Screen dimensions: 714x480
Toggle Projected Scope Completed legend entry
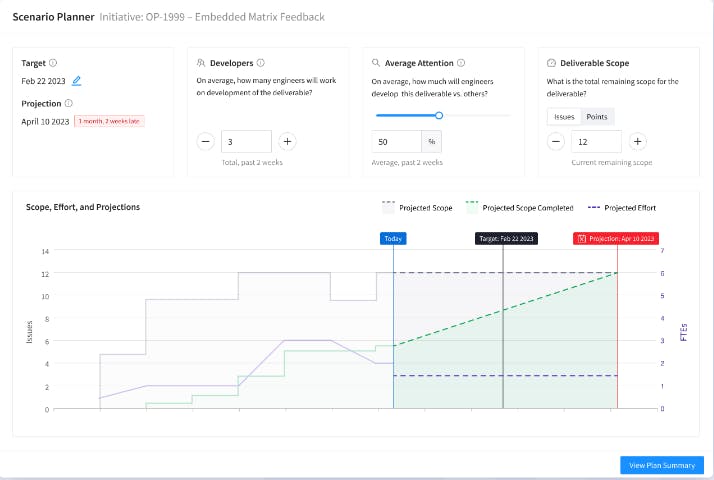coord(520,208)
